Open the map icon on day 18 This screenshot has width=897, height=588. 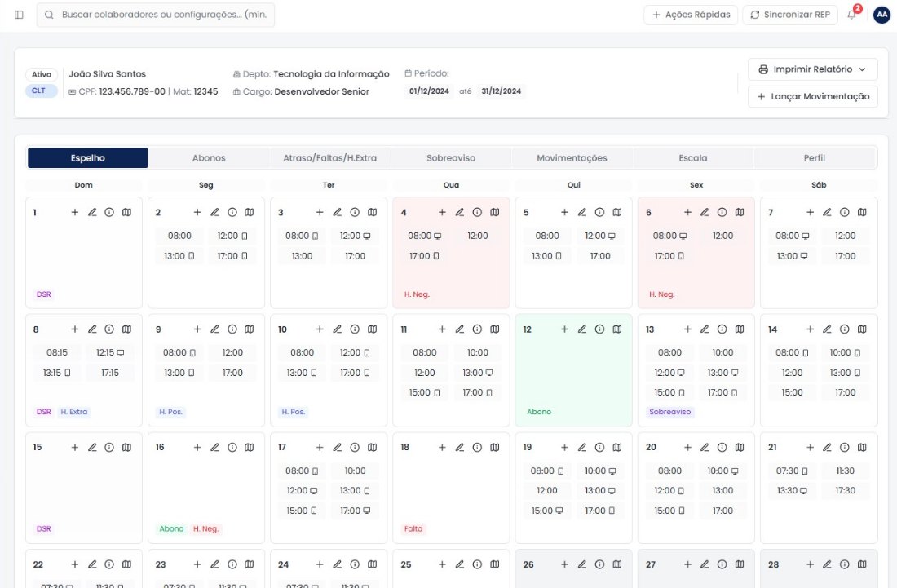click(495, 447)
